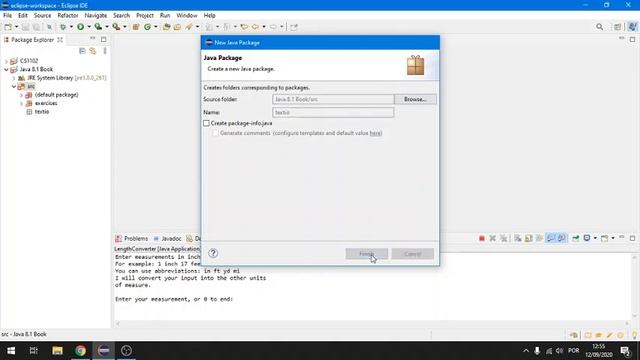
Task: Run the program with green Run icon
Action: (x=80, y=27)
